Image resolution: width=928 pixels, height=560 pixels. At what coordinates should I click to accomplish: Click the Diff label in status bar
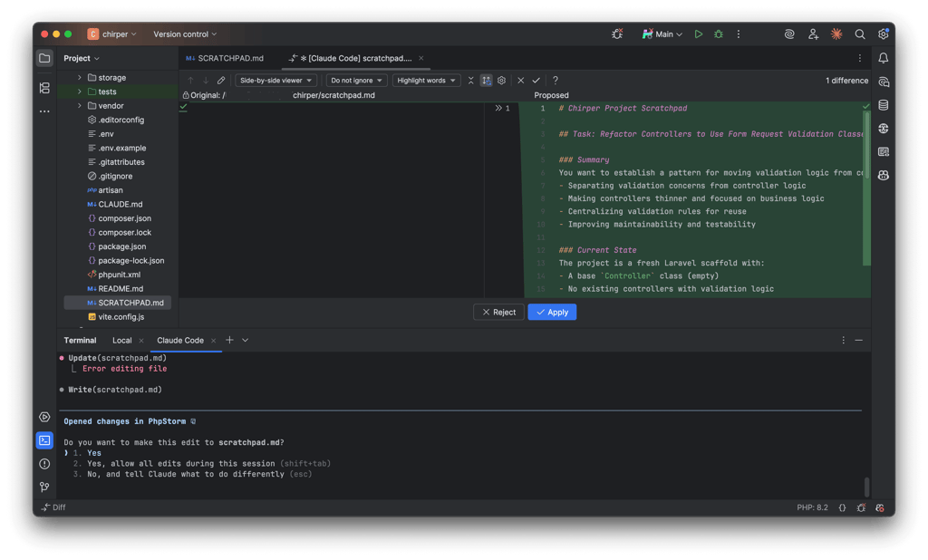[53, 507]
